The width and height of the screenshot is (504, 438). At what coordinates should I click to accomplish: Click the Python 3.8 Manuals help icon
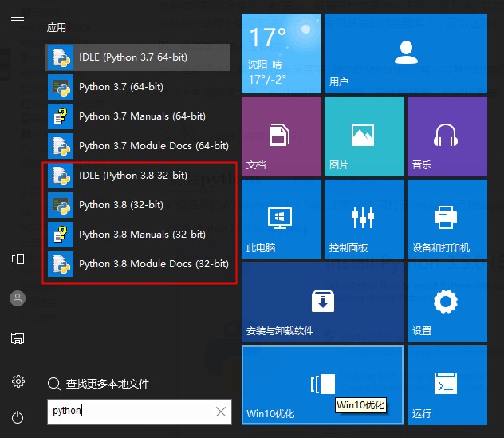coord(61,235)
